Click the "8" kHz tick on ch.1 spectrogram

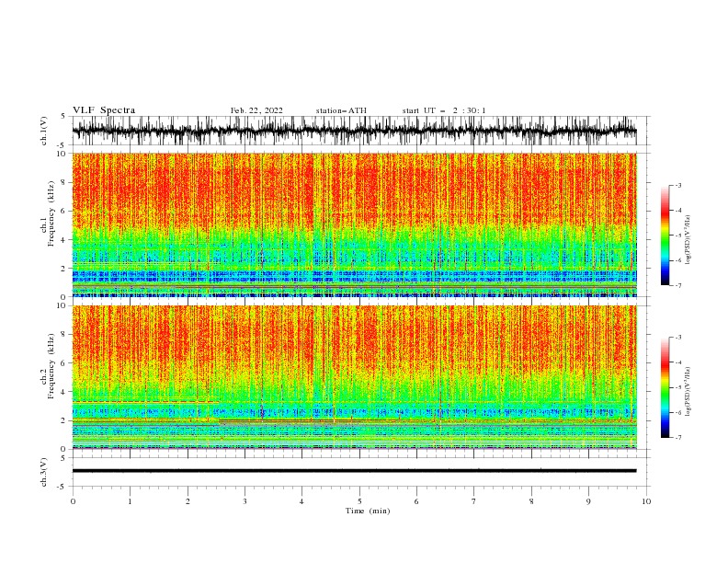point(64,182)
